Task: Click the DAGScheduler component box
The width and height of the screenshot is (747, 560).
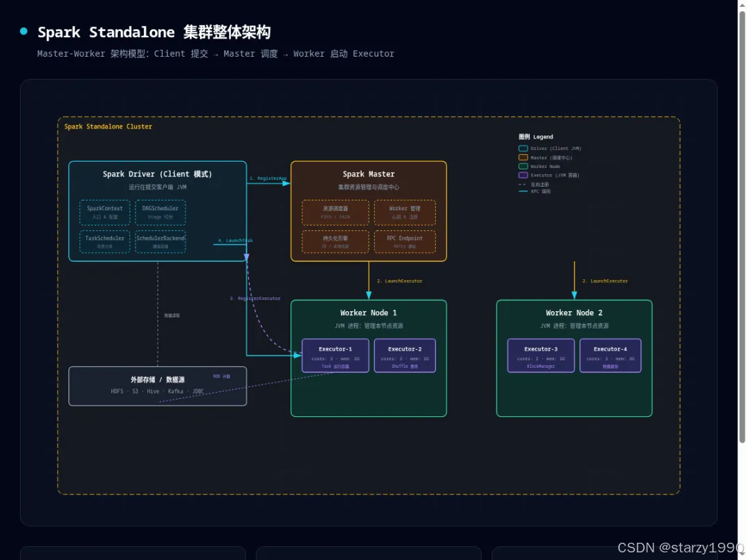Action: 160,212
